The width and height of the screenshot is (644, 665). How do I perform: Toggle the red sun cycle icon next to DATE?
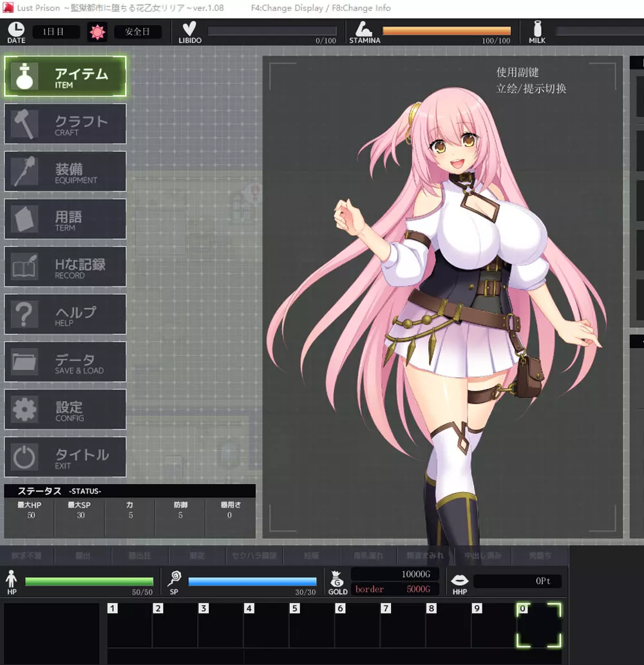(97, 30)
